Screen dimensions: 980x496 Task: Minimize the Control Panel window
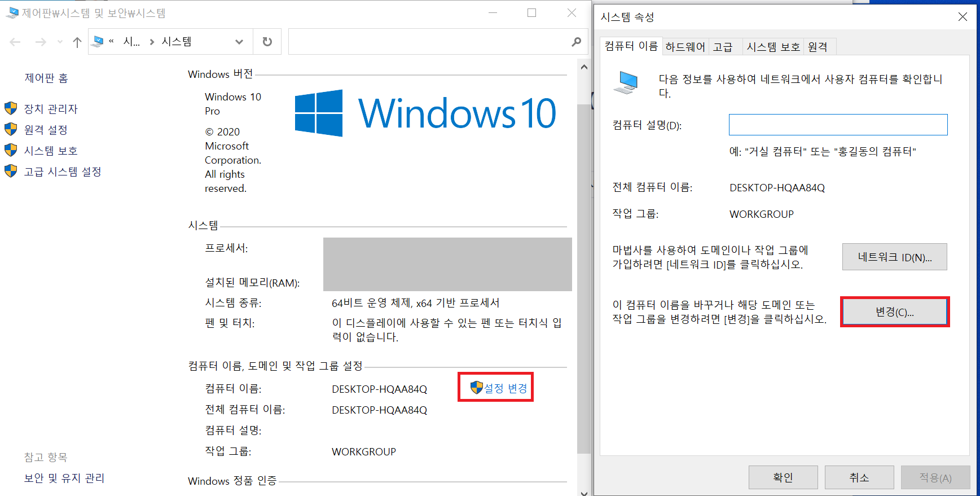[493, 12]
